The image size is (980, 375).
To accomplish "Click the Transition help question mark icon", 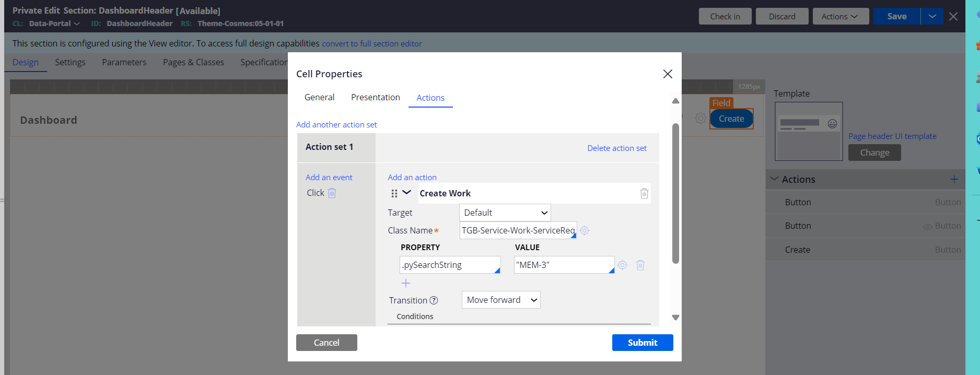I will point(434,300).
